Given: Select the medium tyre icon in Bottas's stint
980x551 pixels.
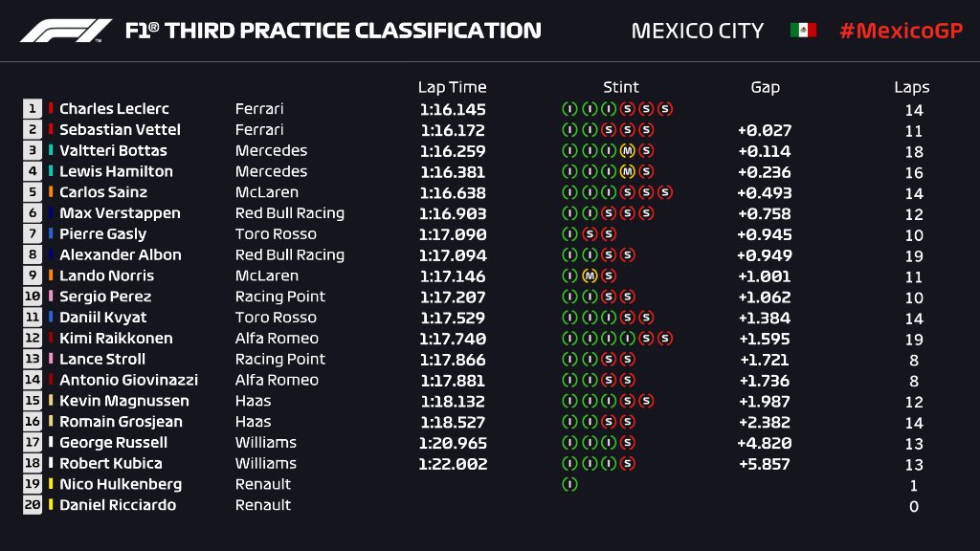Looking at the screenshot, I should [627, 151].
